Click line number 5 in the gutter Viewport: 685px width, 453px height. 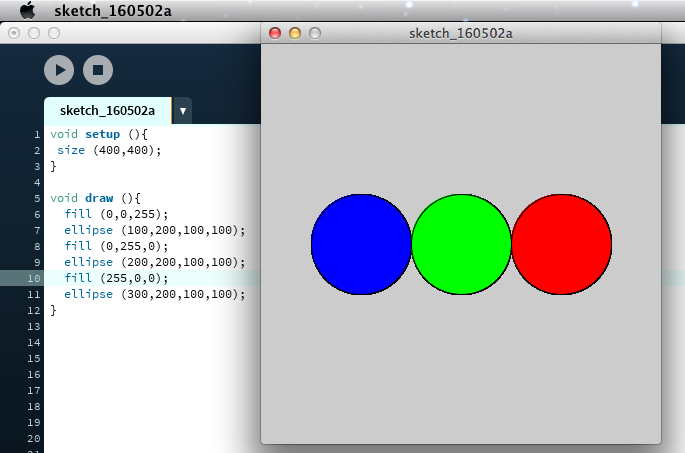pos(36,198)
